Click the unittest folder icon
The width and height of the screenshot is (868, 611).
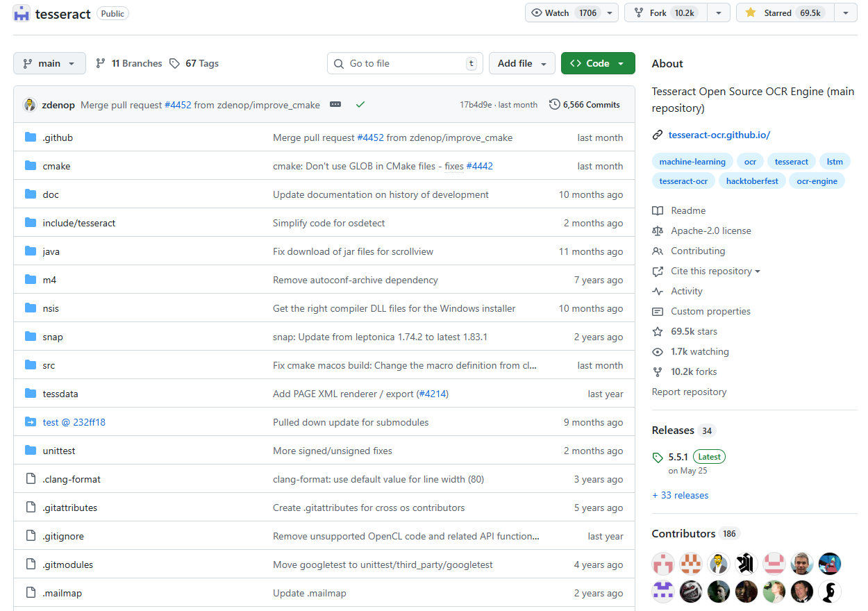[31, 451]
